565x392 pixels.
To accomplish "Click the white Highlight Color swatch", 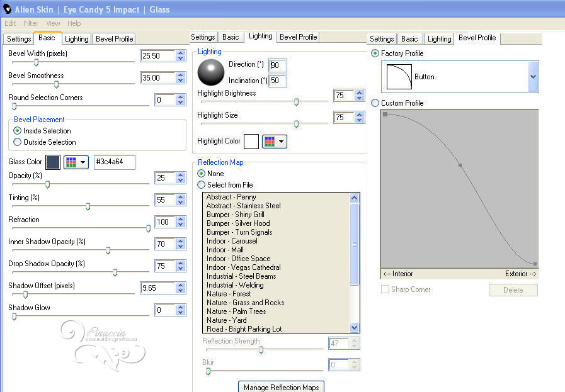I will (251, 142).
